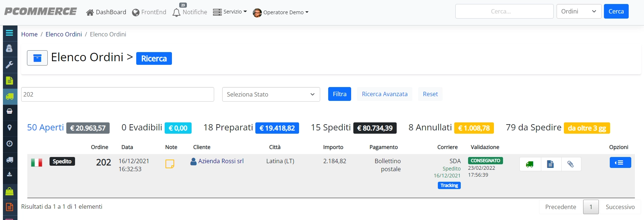Open Ricerca Avanzata
This screenshot has height=220, width=644.
coord(385,94)
